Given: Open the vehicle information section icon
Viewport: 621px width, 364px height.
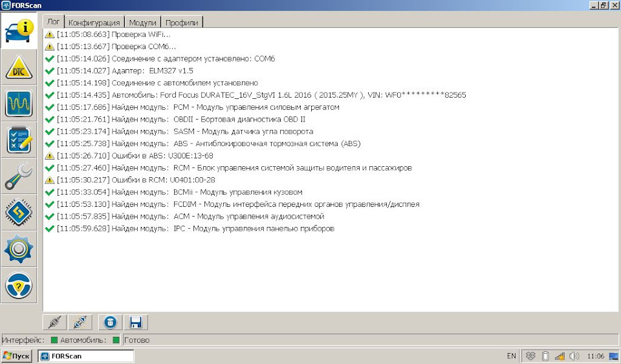Looking at the screenshot, I should click(x=19, y=31).
